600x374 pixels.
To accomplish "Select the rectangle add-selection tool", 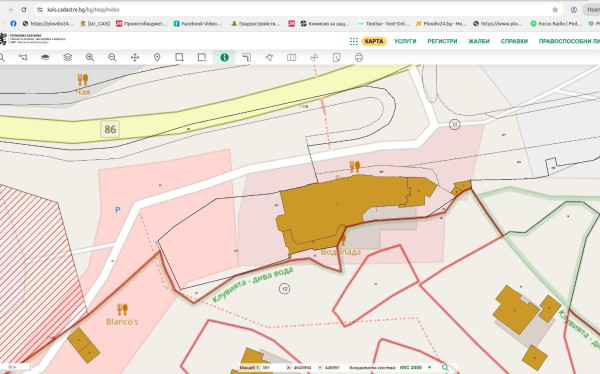I will [x=179, y=57].
